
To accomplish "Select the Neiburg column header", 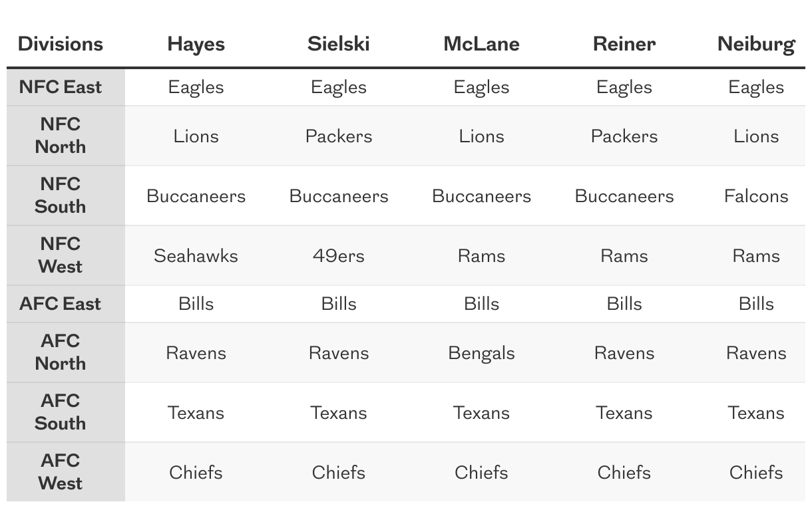I will click(x=755, y=45).
